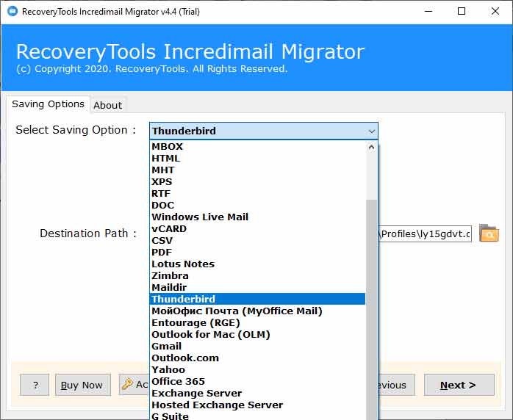Viewport: 513px width, 420px height.
Task: Click the folder browse icon beside Destination Path
Action: click(x=489, y=233)
